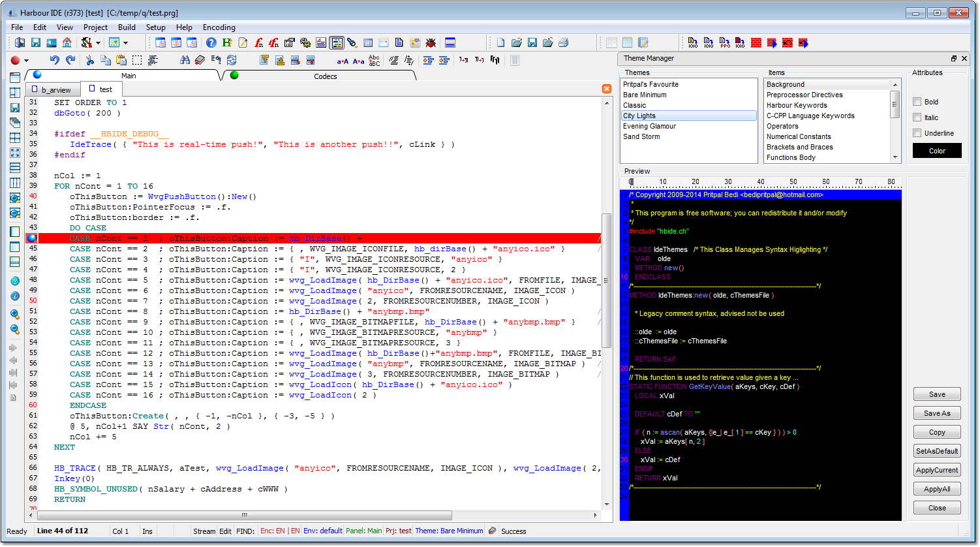This screenshot has width=980, height=547.
Task: Click the red record circle icon
Action: pyautogui.click(x=15, y=59)
